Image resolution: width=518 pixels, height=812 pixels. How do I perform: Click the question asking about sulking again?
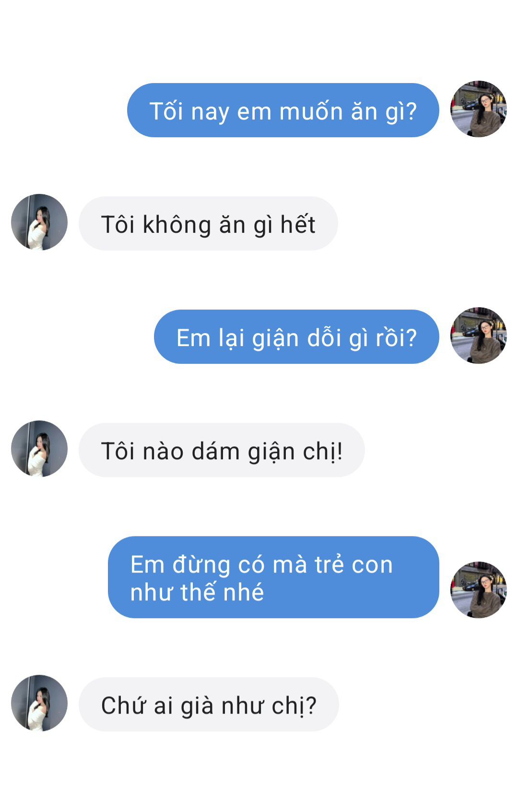point(296,337)
